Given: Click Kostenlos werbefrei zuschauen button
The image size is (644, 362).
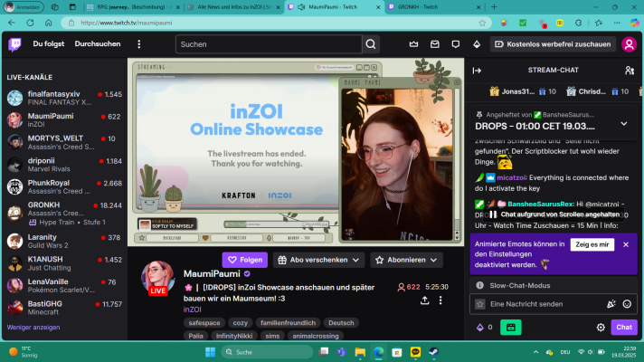Looking at the screenshot, I should click(x=553, y=44).
